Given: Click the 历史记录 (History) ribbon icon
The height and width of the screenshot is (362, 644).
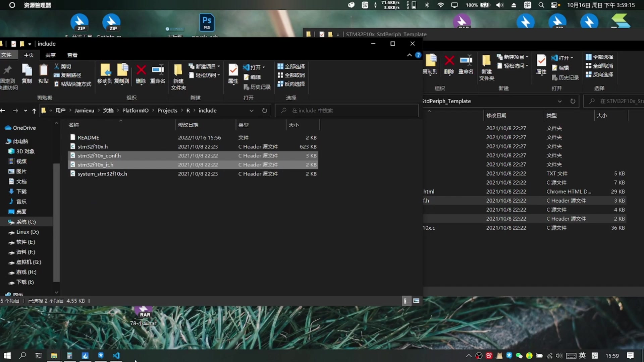Looking at the screenshot, I should (257, 87).
